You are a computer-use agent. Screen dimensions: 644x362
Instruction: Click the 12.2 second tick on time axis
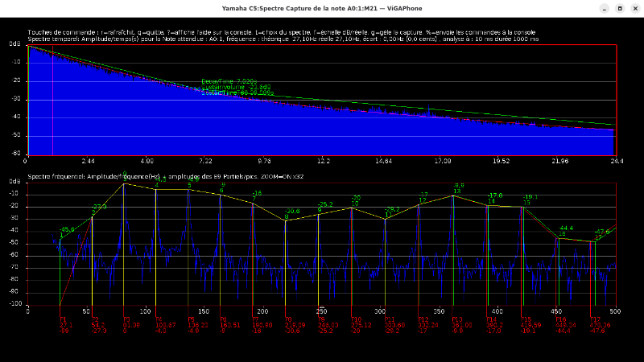tap(324, 161)
